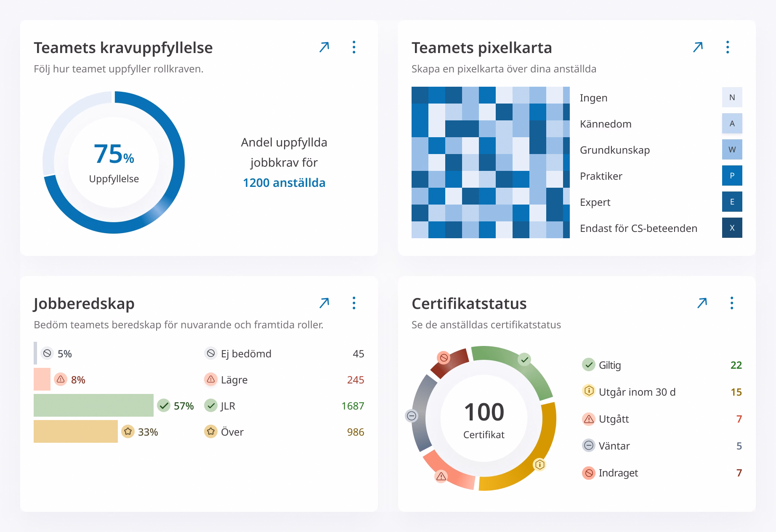Click the Teamets pixelkarta heading
Viewport: 776px width, 532px height.
482,48
